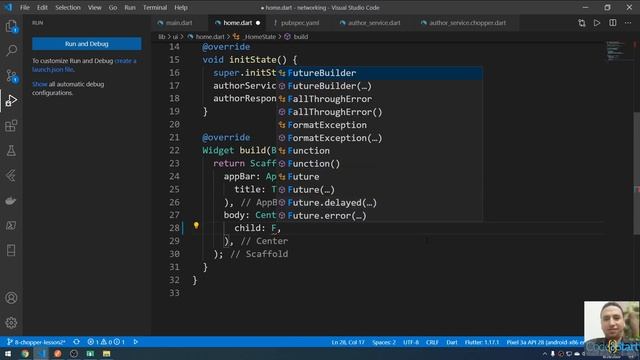The height and width of the screenshot is (360, 640).
Task: Open the Docker whale icon
Action: coord(11,200)
